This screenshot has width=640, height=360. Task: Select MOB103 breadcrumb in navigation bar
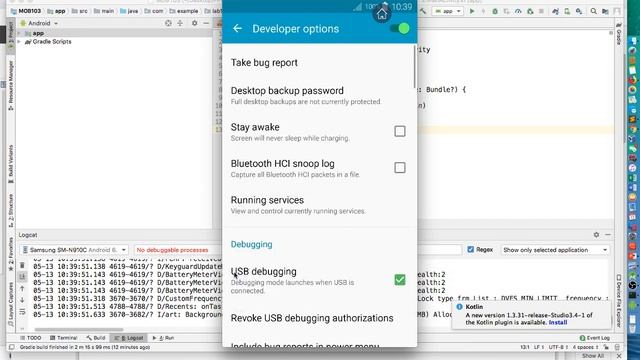(26, 11)
